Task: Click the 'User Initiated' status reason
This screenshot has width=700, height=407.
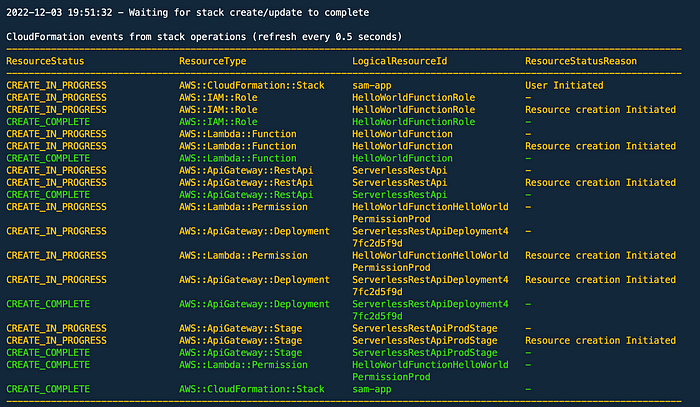Action: 564,85
